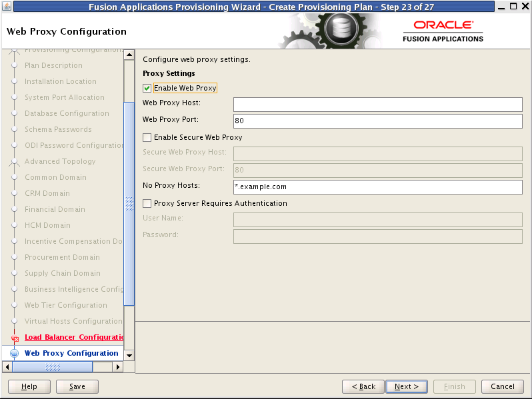Click the Load Balancer Configuration error icon
This screenshot has height=399, width=532.
tap(15, 338)
